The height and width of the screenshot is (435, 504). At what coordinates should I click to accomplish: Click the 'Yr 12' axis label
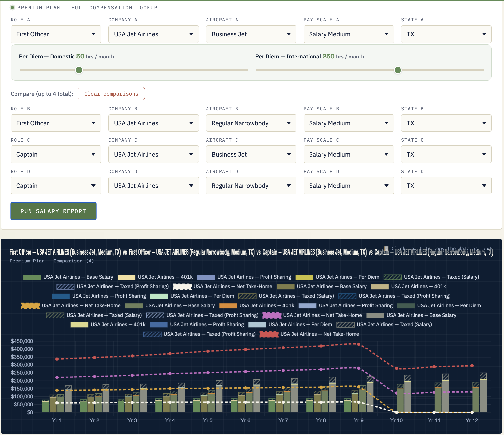tap(472, 420)
